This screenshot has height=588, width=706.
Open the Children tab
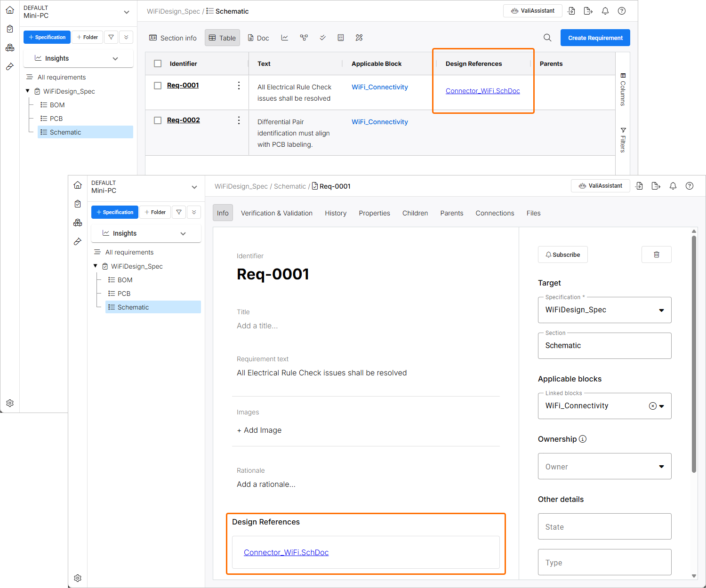point(415,213)
